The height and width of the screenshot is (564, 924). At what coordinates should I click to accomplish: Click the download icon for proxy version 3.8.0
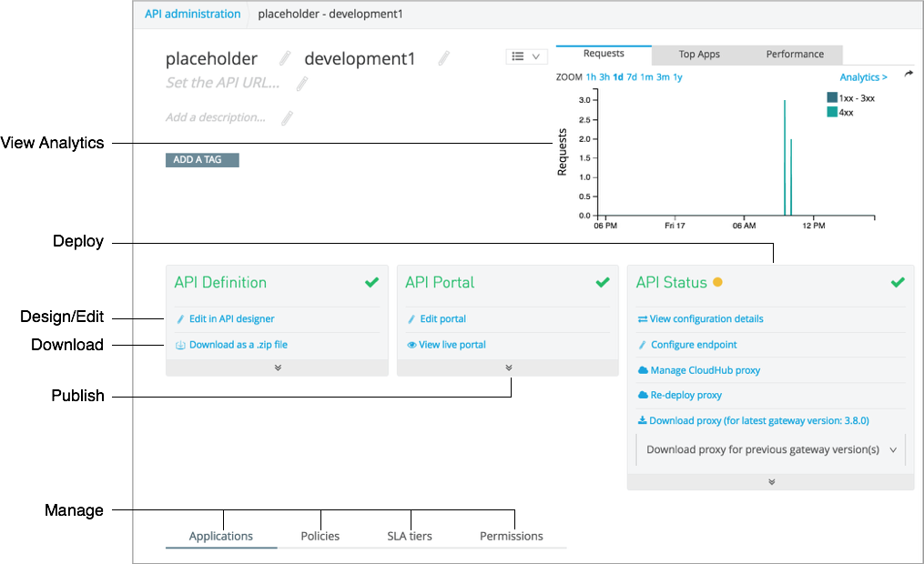645,419
